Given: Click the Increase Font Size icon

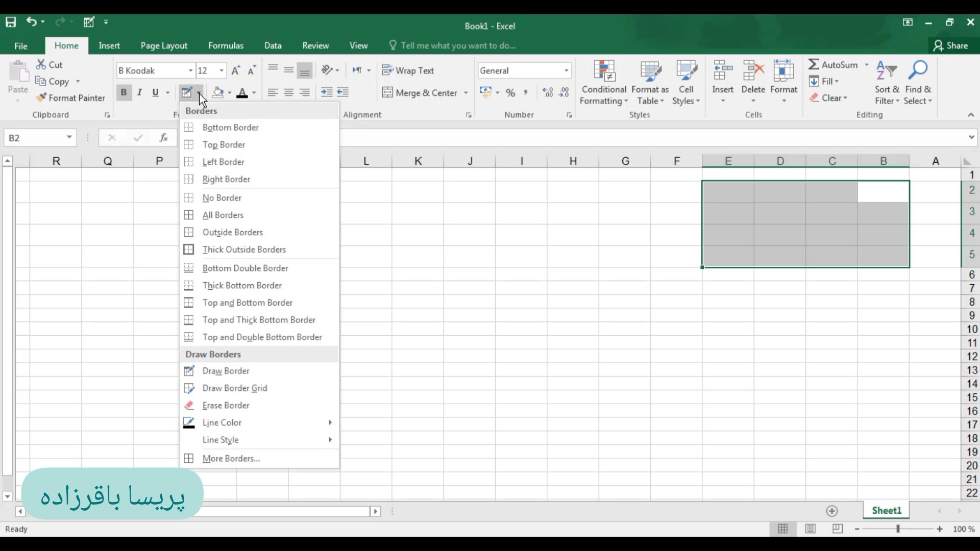Looking at the screenshot, I should [235, 70].
